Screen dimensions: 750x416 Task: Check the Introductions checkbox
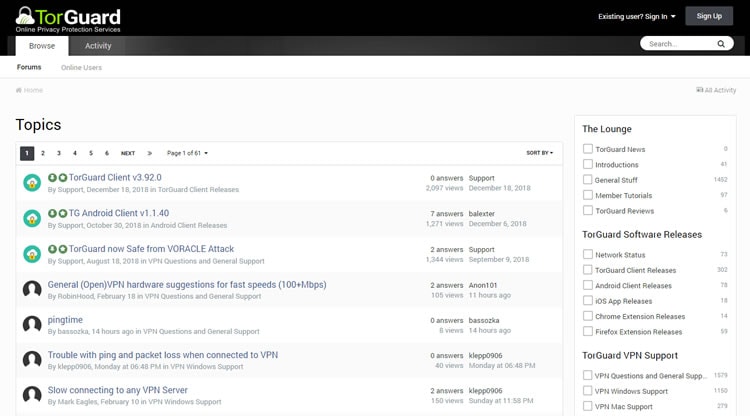tap(588, 164)
